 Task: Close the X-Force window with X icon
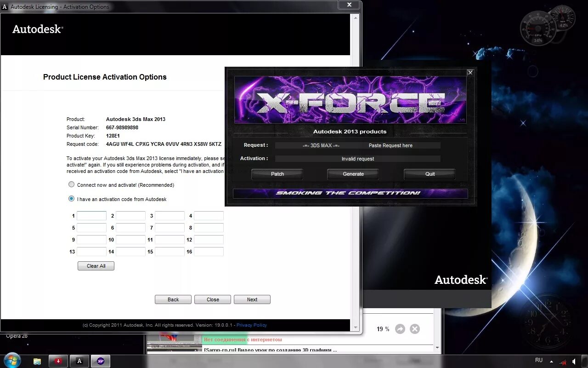(x=470, y=72)
